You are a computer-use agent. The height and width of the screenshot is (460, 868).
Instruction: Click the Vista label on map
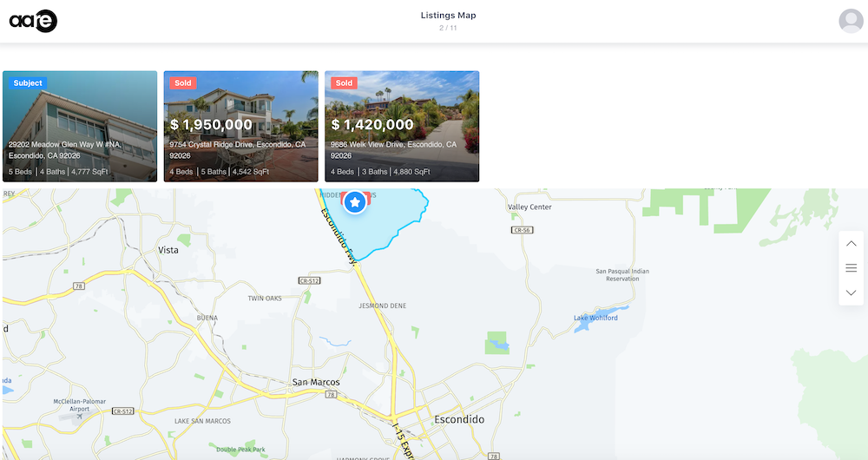(x=168, y=250)
